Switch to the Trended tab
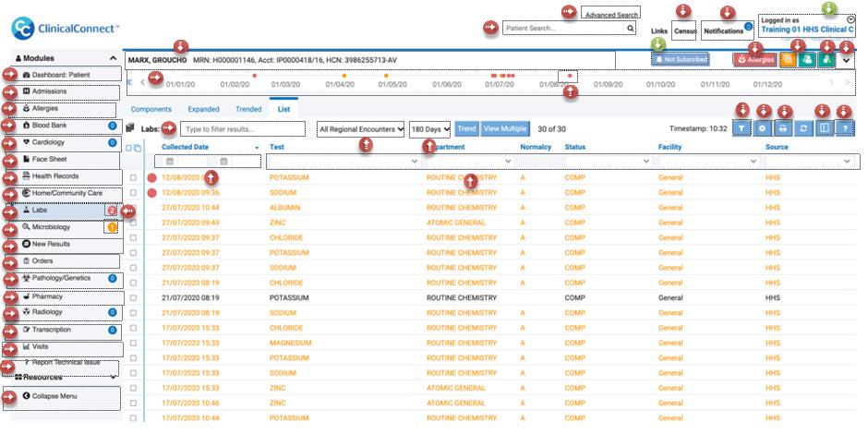Image resolution: width=868 pixels, height=434 pixels. point(248,109)
